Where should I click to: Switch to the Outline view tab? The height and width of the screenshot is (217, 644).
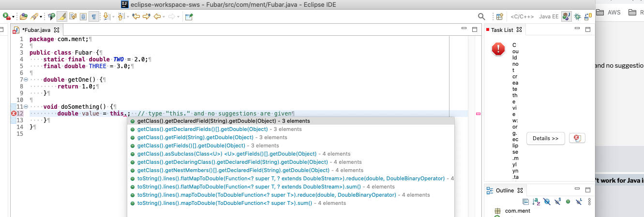click(505, 190)
